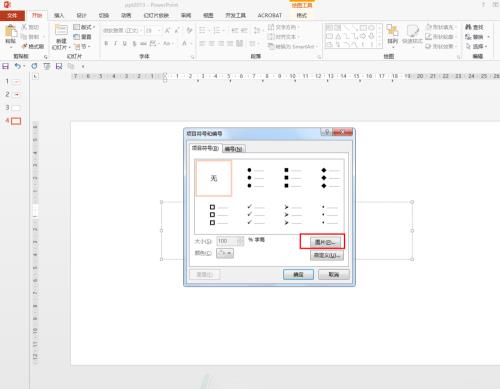
Task: Select slide 1 thumbnail in panel
Action: (x=16, y=81)
